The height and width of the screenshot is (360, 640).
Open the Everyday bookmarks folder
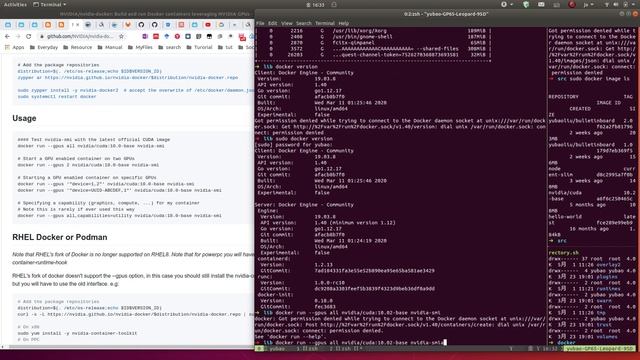(44, 47)
